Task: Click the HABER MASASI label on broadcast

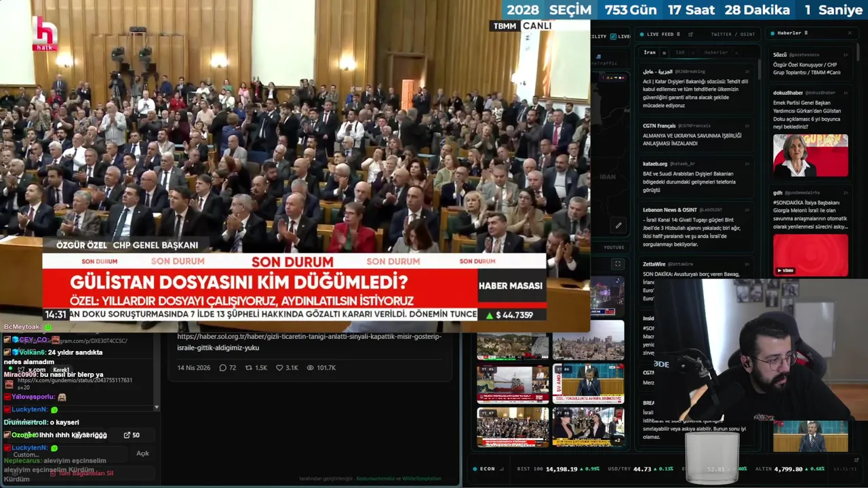Action: [x=511, y=286]
